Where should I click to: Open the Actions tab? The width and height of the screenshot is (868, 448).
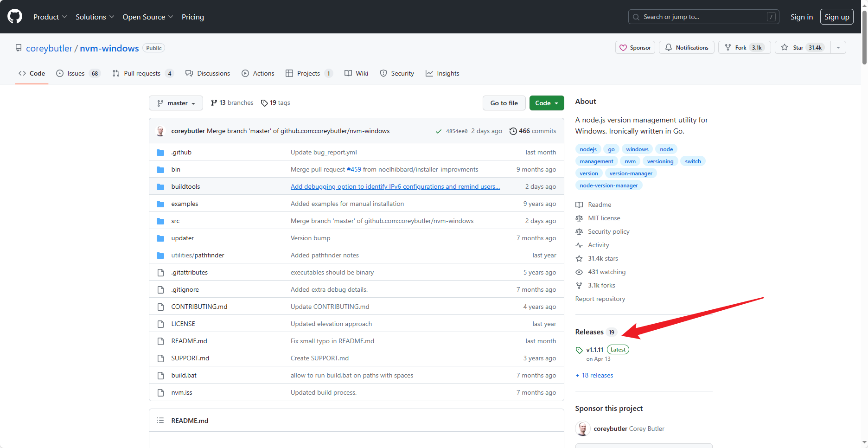tap(258, 73)
